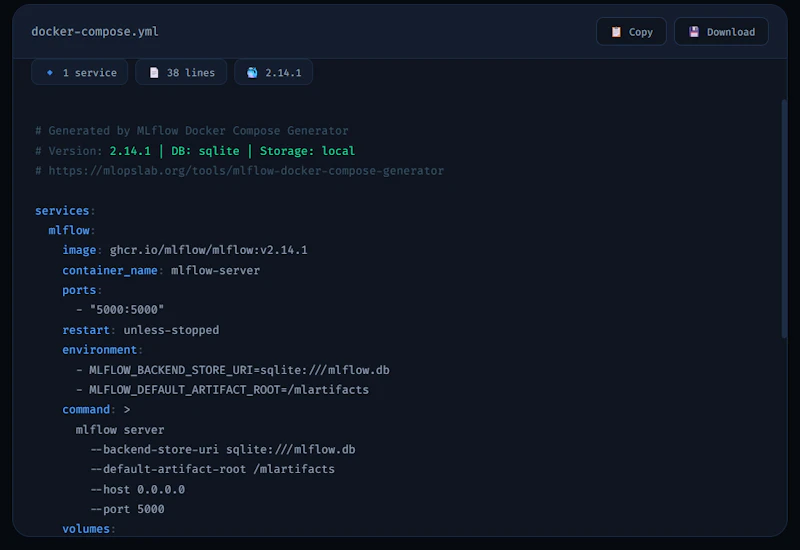The height and width of the screenshot is (550, 800).
Task: Click the document icon beside 38 lines
Action: (154, 72)
